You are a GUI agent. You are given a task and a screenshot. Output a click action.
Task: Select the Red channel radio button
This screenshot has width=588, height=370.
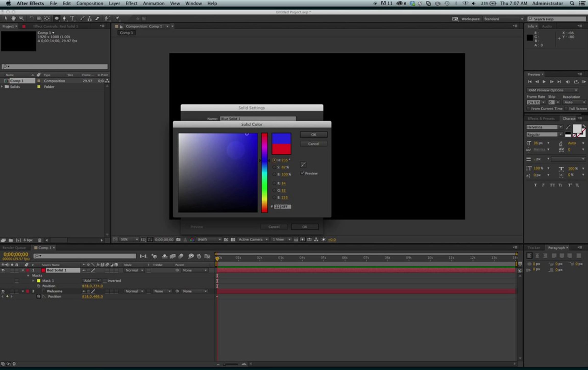tap(274, 183)
